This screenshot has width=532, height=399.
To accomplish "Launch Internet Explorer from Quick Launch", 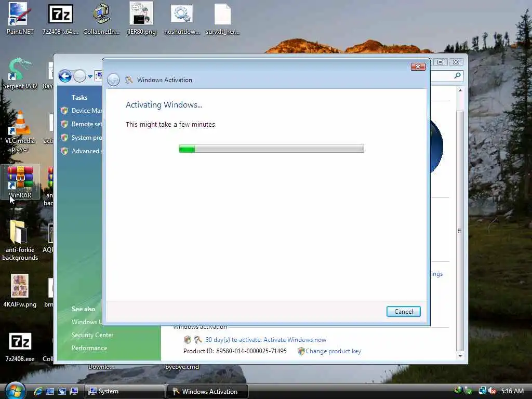I will coord(38,391).
